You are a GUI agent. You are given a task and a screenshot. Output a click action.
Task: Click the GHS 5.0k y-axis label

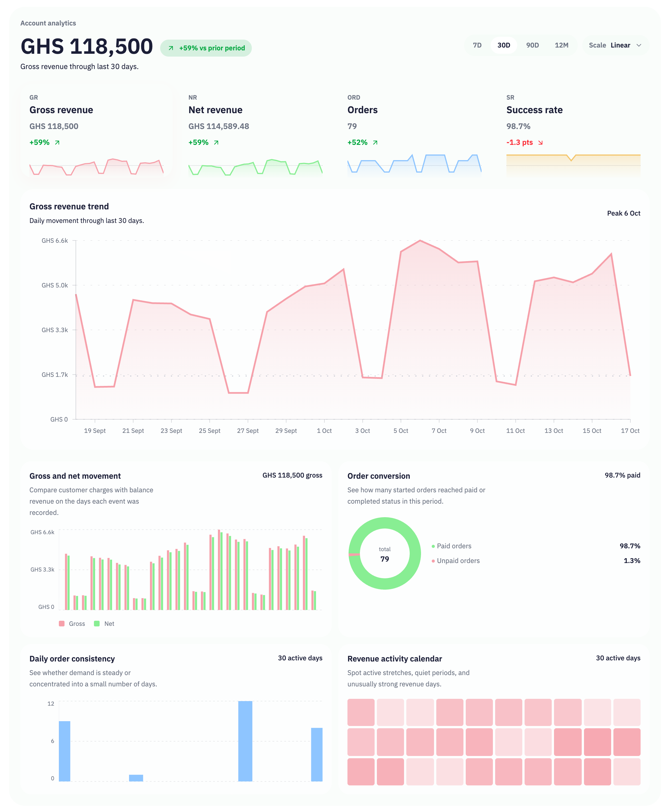[x=55, y=285]
